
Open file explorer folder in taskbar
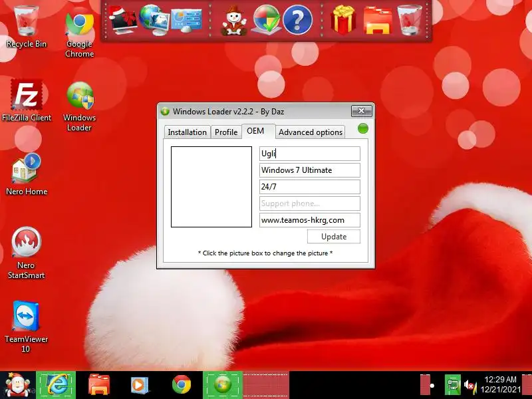(x=98, y=385)
